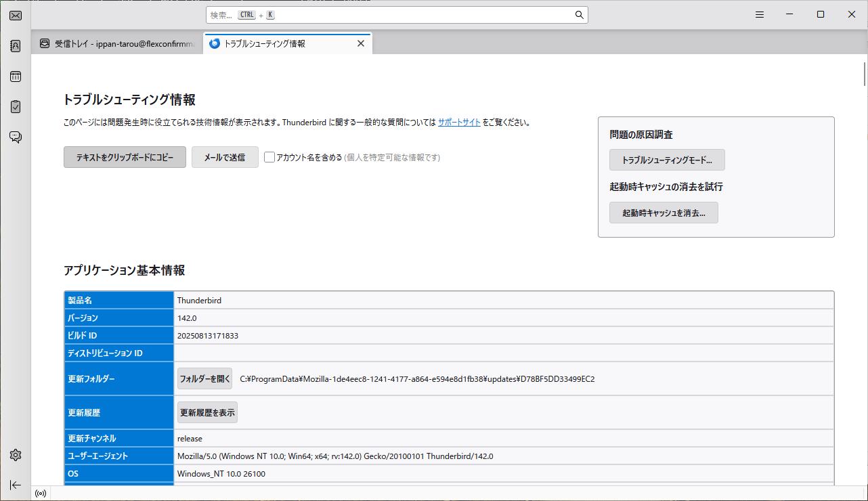
Task: Open the サポートサイト link
Action: click(x=459, y=123)
